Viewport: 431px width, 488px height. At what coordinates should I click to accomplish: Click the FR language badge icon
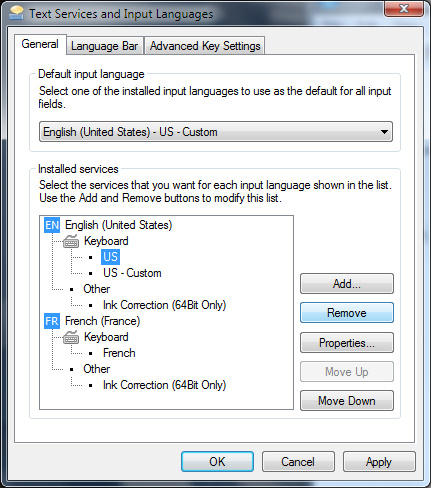tap(52, 321)
